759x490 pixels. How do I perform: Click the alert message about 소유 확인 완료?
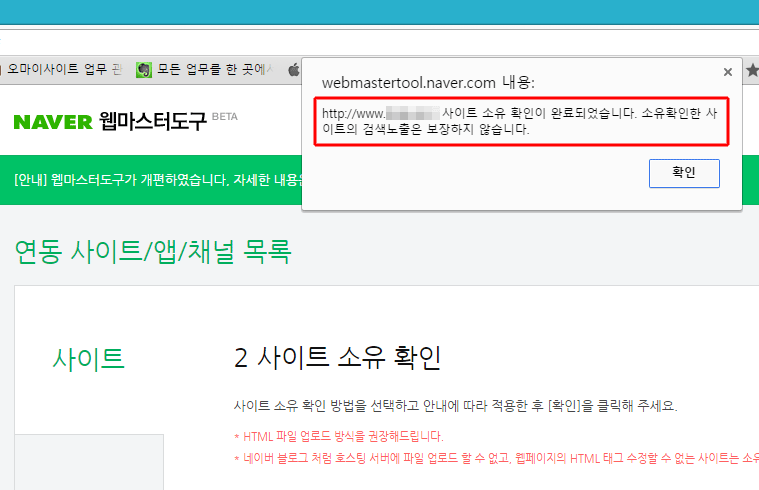(x=520, y=121)
